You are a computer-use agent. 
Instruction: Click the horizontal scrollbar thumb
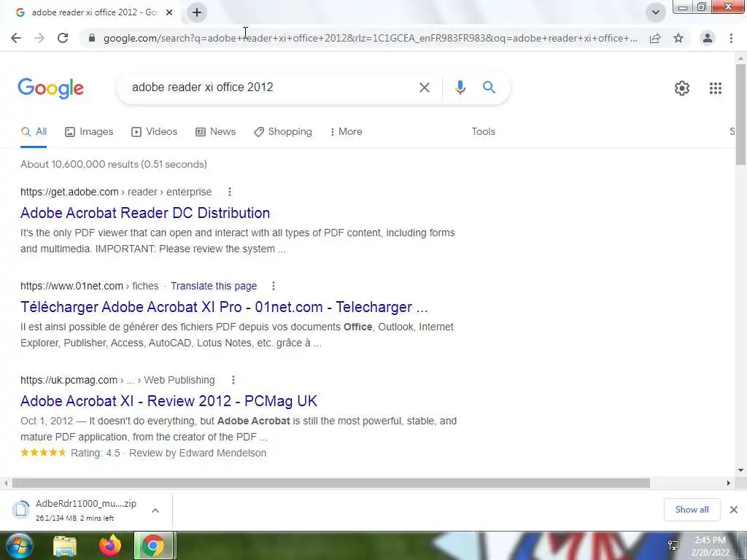point(330,483)
